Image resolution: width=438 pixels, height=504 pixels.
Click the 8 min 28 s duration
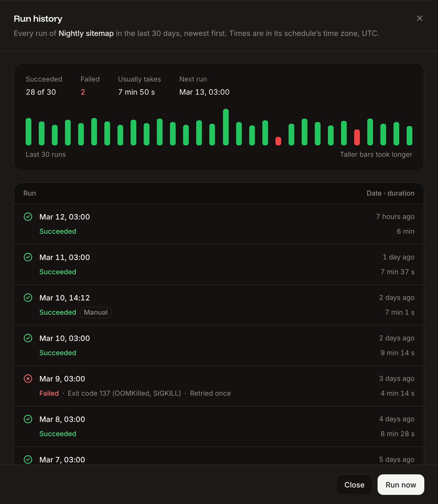pos(398,434)
